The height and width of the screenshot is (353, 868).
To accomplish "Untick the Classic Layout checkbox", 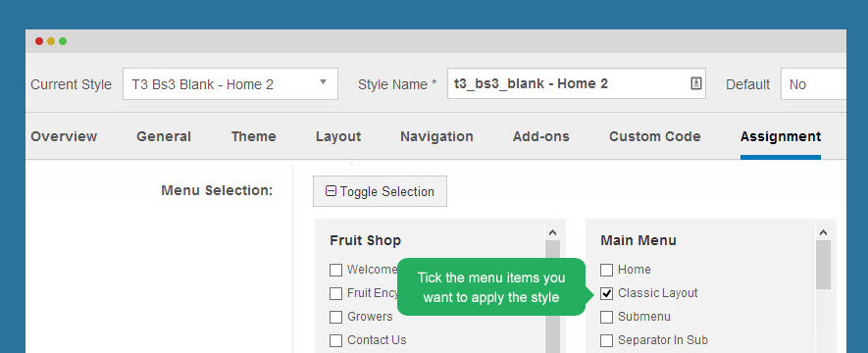I will (607, 293).
